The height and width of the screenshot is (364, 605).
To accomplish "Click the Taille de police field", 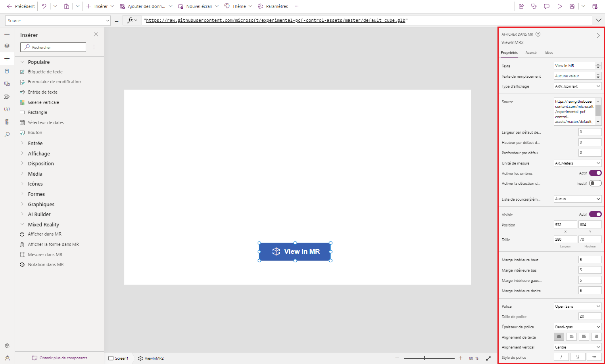I will click(590, 316).
